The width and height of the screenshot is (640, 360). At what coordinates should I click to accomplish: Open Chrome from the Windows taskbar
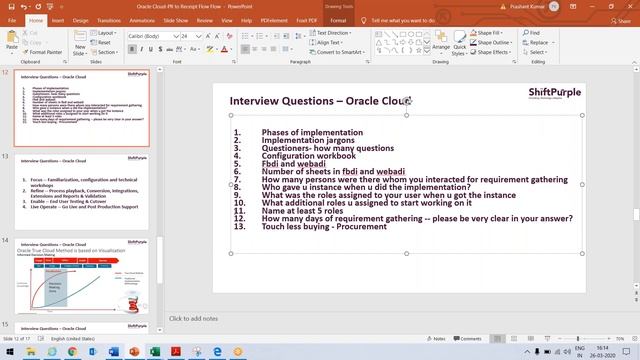point(72,351)
